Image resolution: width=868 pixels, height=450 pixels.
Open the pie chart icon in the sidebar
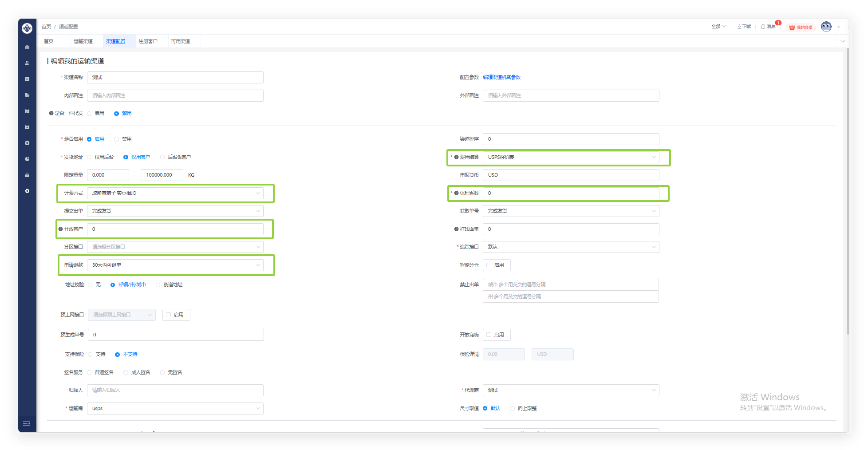pyautogui.click(x=27, y=159)
